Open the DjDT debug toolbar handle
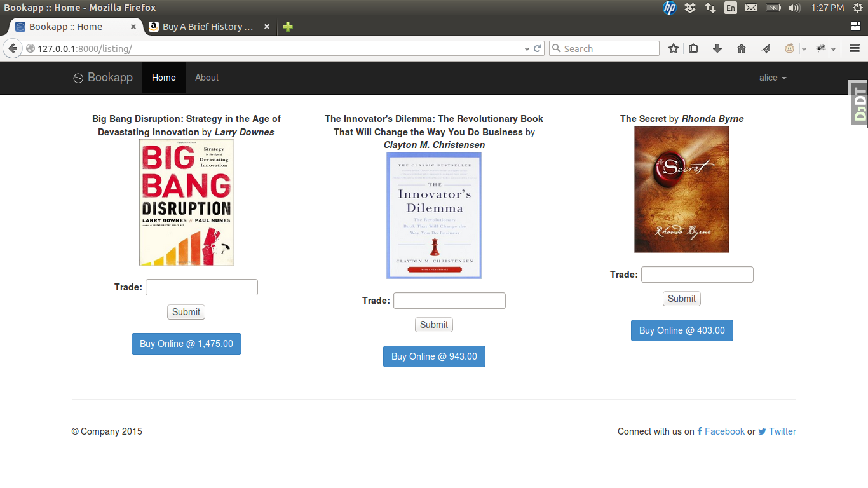Image resolution: width=868 pixels, height=488 pixels. [x=858, y=104]
